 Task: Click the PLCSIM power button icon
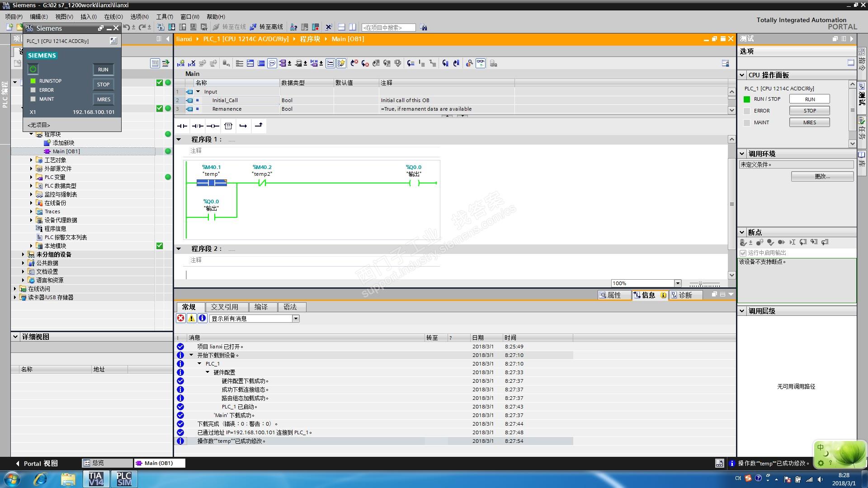33,69
